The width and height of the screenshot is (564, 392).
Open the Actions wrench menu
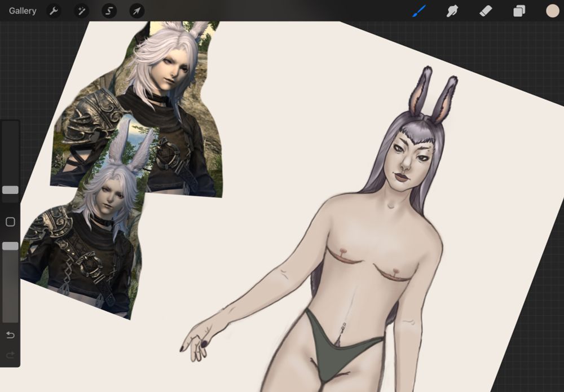point(54,11)
